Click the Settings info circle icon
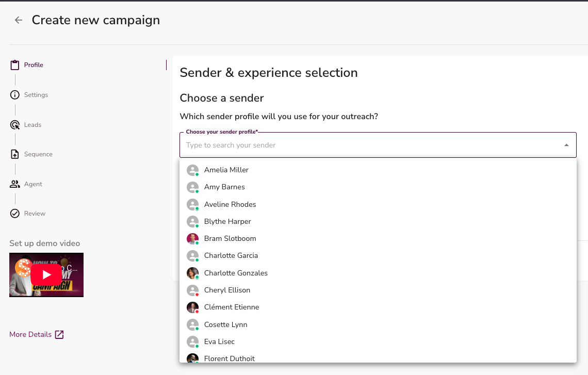 [x=15, y=95]
